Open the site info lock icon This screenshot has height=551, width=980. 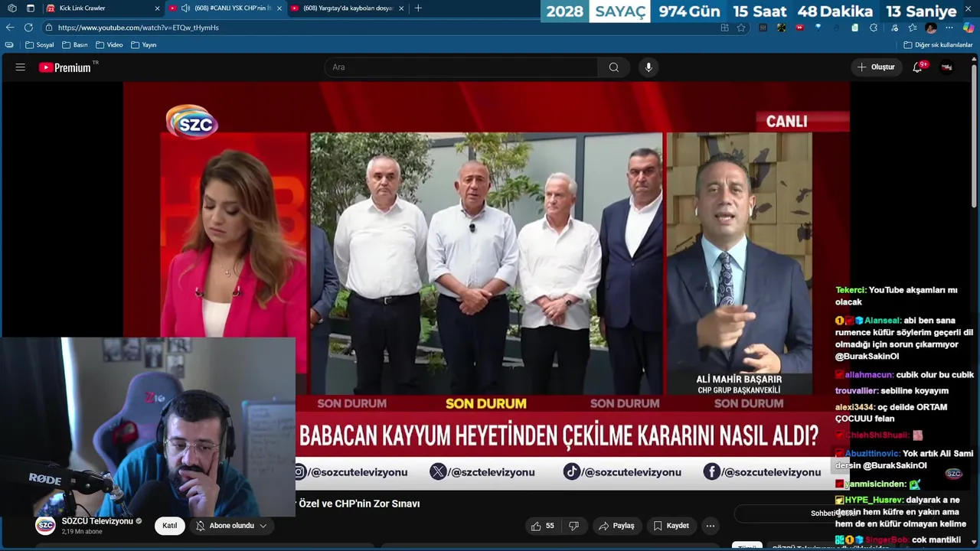[x=49, y=28]
